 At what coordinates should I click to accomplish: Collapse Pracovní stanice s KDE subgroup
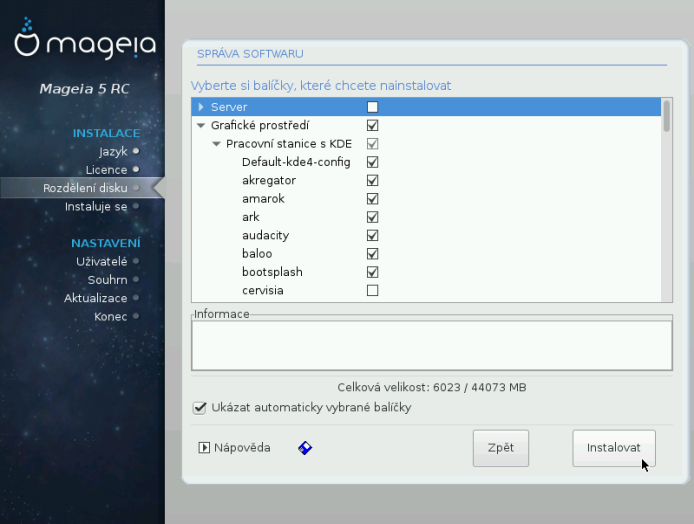click(x=216, y=144)
